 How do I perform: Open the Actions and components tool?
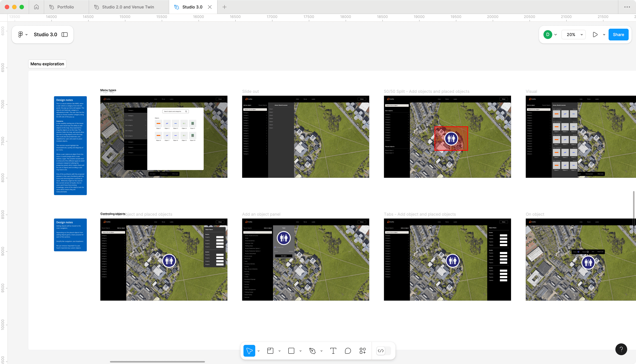coord(363,351)
